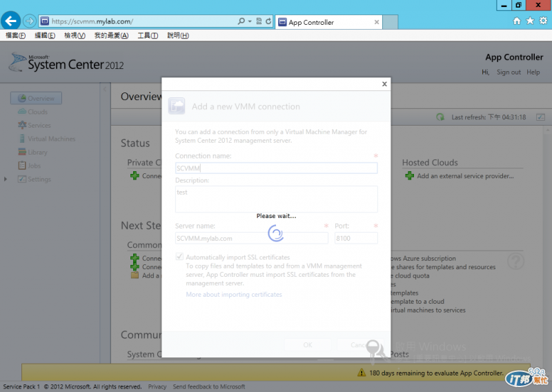552x392 pixels.
Task: Click the search magnifier in address bar
Action: (241, 21)
